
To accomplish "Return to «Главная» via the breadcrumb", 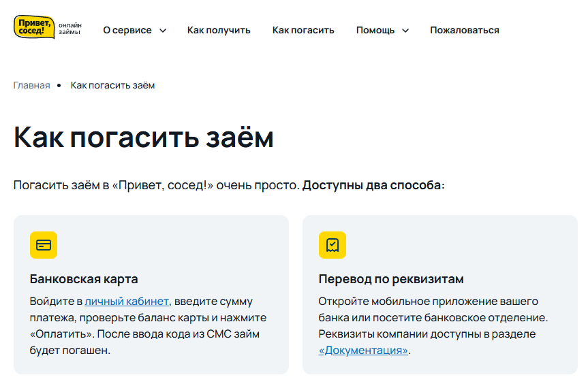I will pos(31,85).
